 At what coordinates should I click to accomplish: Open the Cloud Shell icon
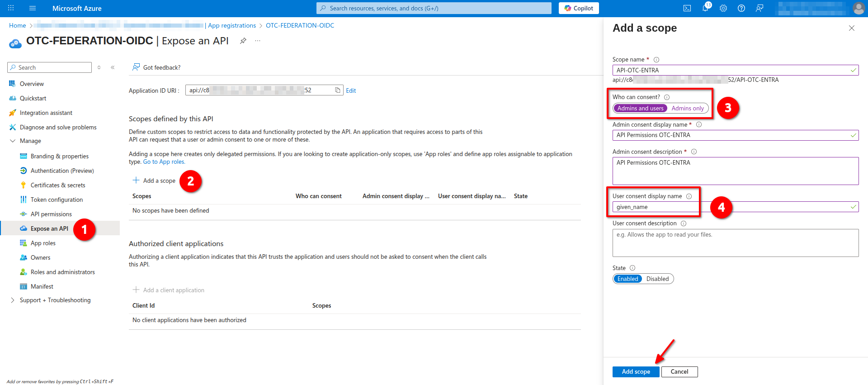(x=687, y=8)
